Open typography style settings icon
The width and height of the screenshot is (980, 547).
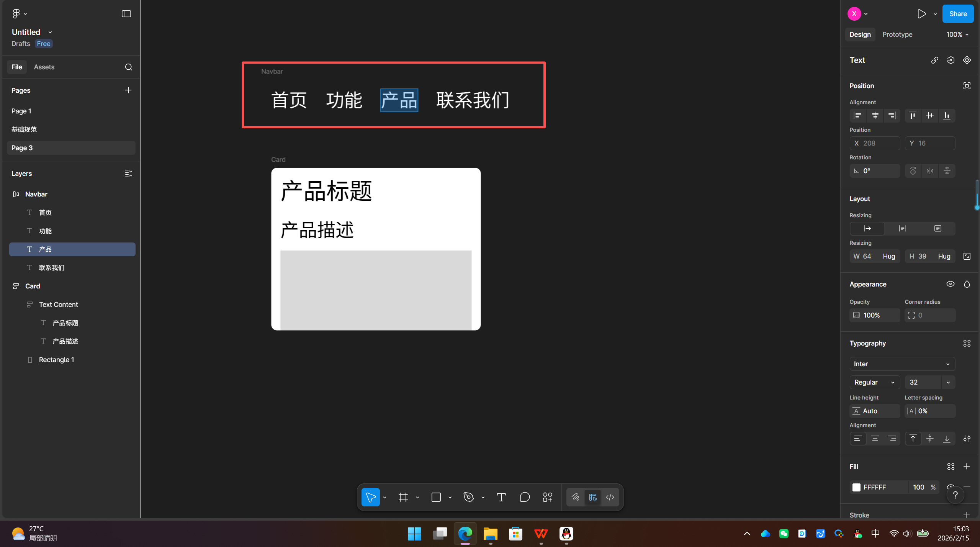click(x=967, y=343)
